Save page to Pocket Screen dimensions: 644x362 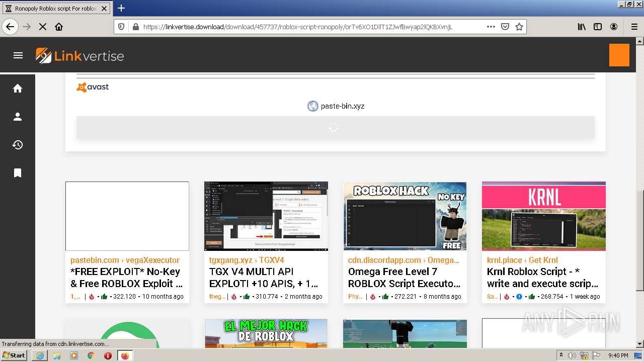505,27
